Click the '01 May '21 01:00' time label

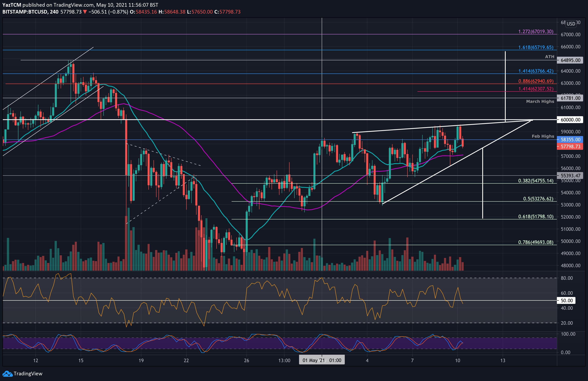point(322,360)
